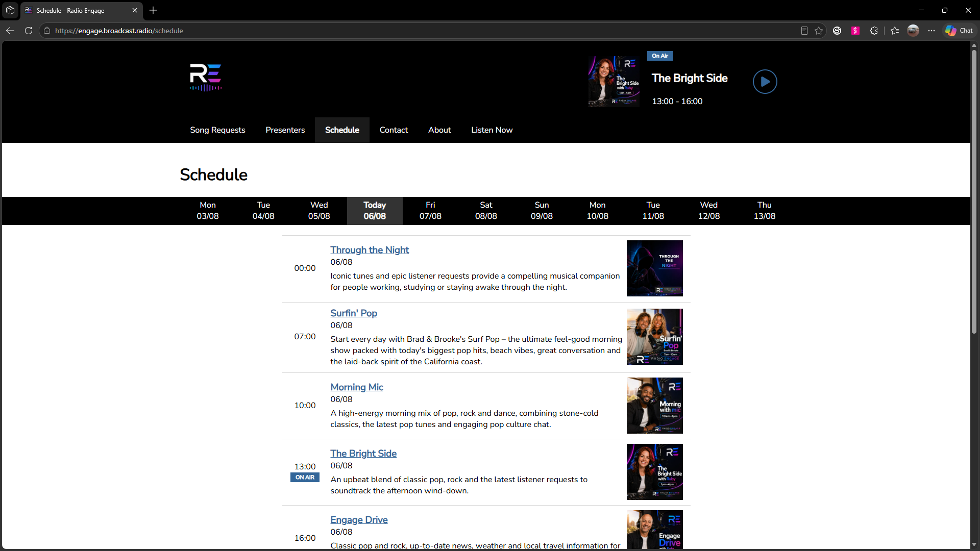Play the live On Air stream
980x551 pixels.
765,82
